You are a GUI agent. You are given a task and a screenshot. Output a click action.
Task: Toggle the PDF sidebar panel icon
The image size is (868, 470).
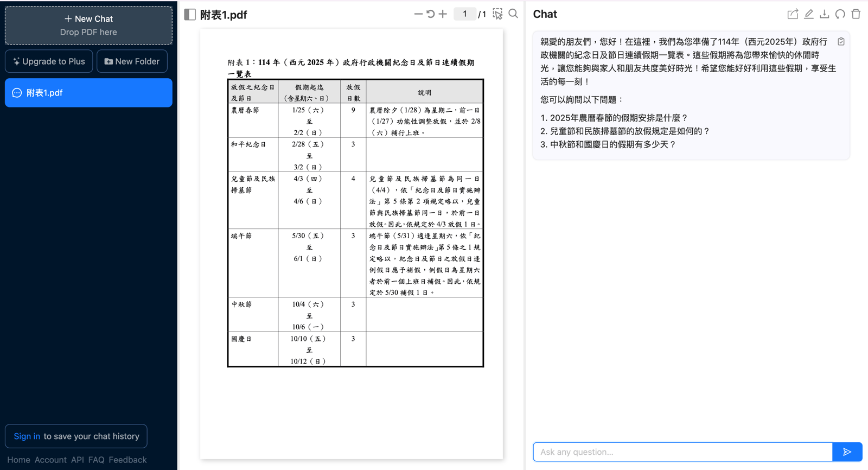pyautogui.click(x=190, y=15)
